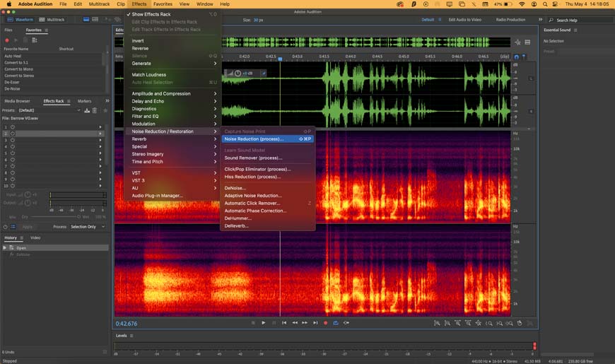Click the Fast Forward transport button
This screenshot has height=364, width=615.
pyautogui.click(x=305, y=323)
